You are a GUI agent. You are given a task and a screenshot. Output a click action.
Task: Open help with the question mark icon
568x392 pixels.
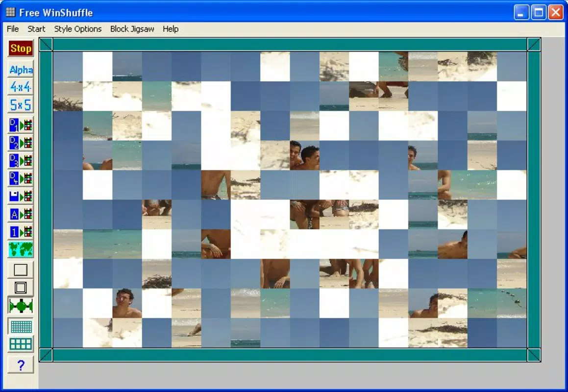pos(21,365)
